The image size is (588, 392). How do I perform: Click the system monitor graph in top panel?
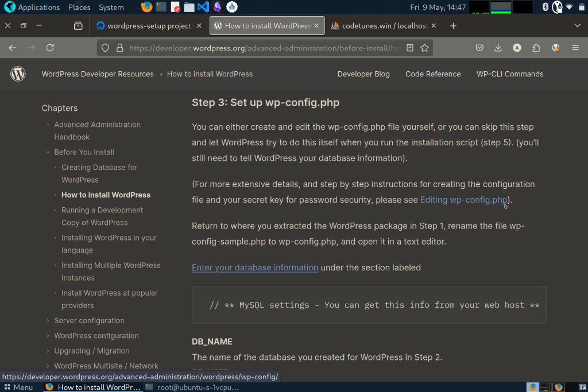point(501,7)
